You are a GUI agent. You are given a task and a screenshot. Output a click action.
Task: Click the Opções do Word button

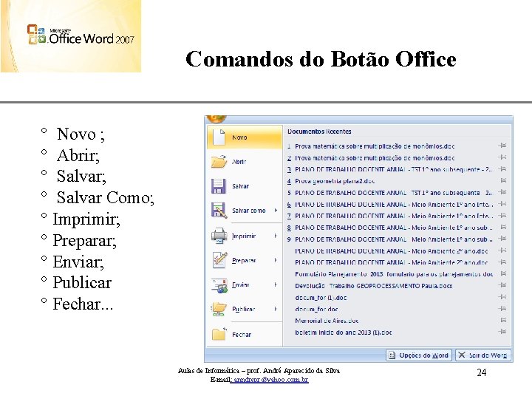click(x=419, y=355)
